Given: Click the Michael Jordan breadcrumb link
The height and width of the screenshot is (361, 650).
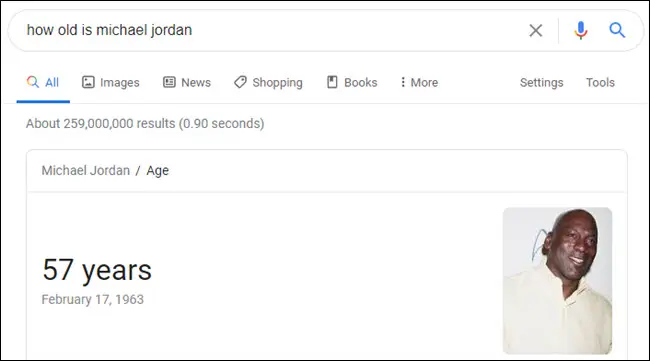Looking at the screenshot, I should 85,170.
